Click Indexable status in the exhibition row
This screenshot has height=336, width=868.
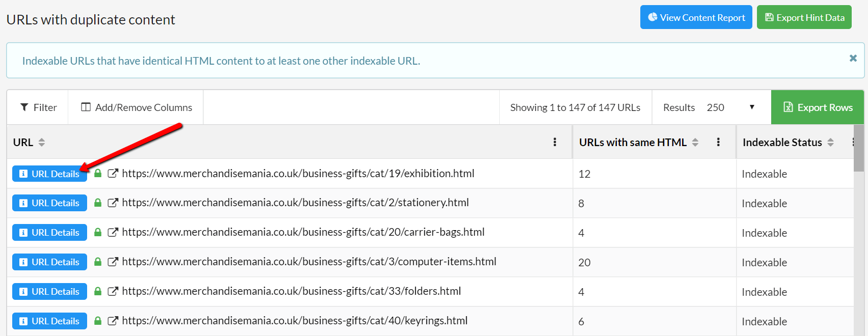point(764,174)
